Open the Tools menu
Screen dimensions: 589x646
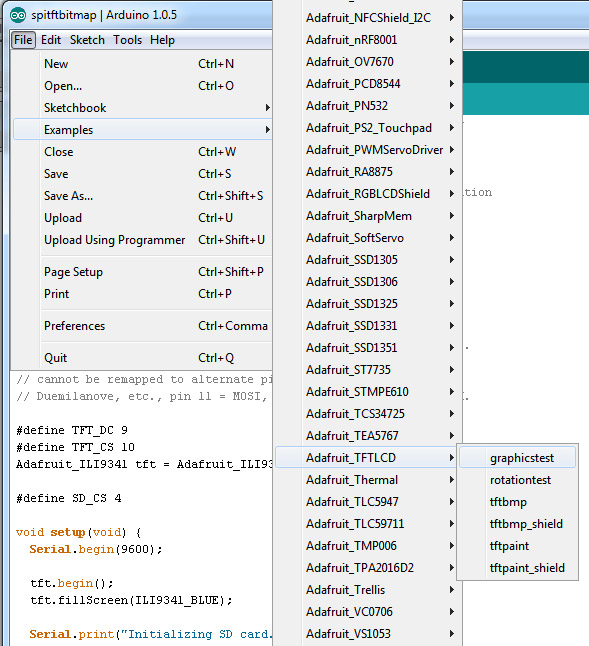tap(127, 40)
